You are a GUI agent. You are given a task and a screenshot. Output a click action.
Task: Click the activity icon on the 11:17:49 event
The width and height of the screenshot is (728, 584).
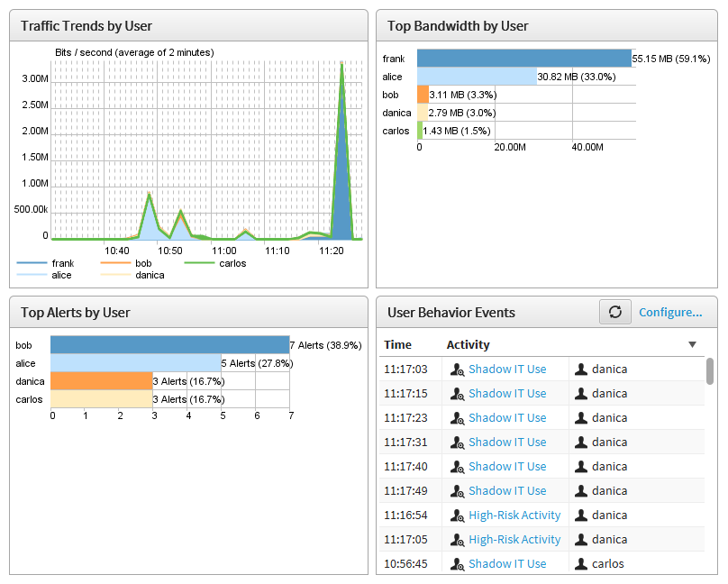[x=455, y=490]
